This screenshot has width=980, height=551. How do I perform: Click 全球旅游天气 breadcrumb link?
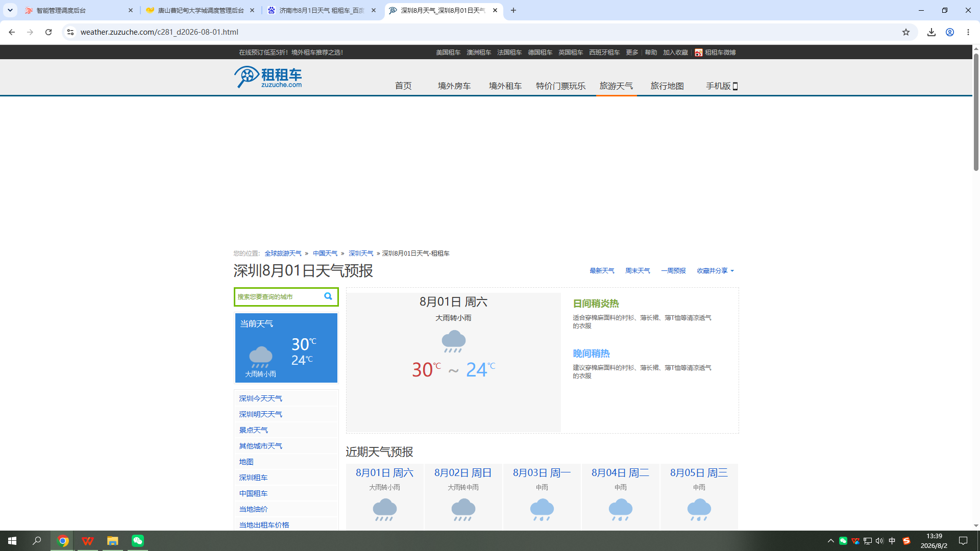283,254
